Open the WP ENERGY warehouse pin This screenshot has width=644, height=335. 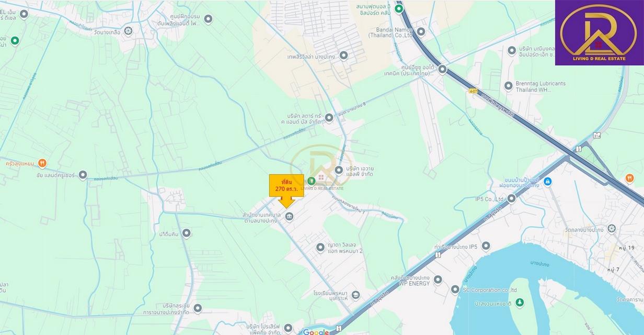click(438, 280)
